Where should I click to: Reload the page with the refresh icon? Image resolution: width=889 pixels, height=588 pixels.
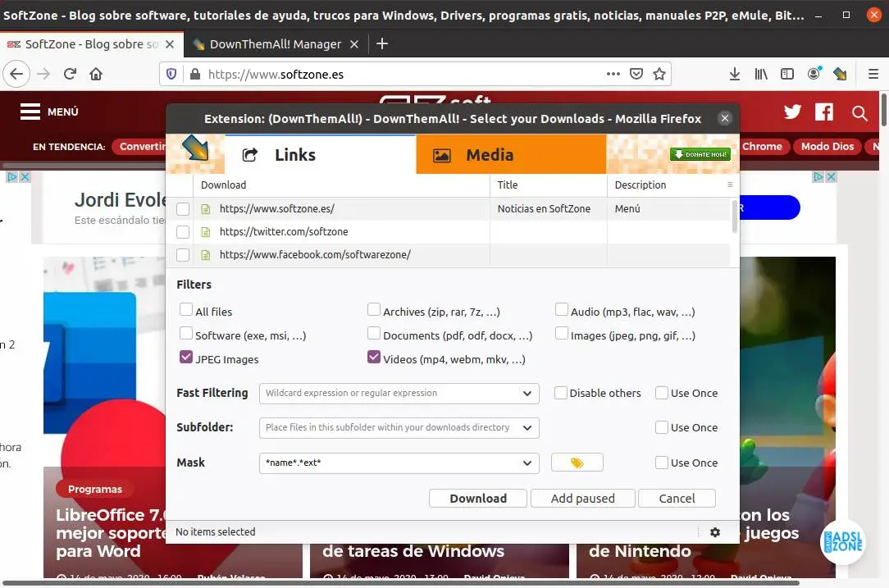click(x=70, y=75)
